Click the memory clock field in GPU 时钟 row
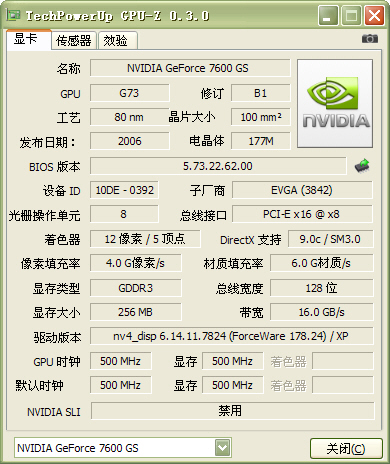The width and height of the screenshot is (390, 464). coord(232,361)
